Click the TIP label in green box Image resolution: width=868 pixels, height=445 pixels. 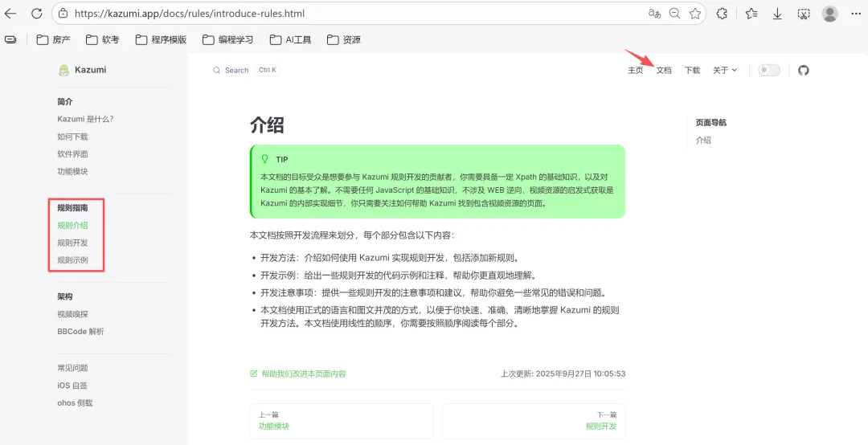(x=282, y=159)
